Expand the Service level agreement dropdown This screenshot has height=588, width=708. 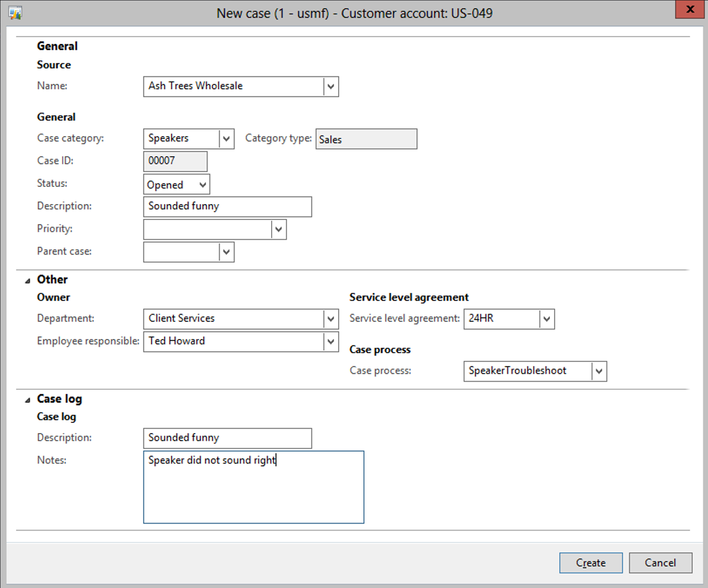(x=547, y=319)
